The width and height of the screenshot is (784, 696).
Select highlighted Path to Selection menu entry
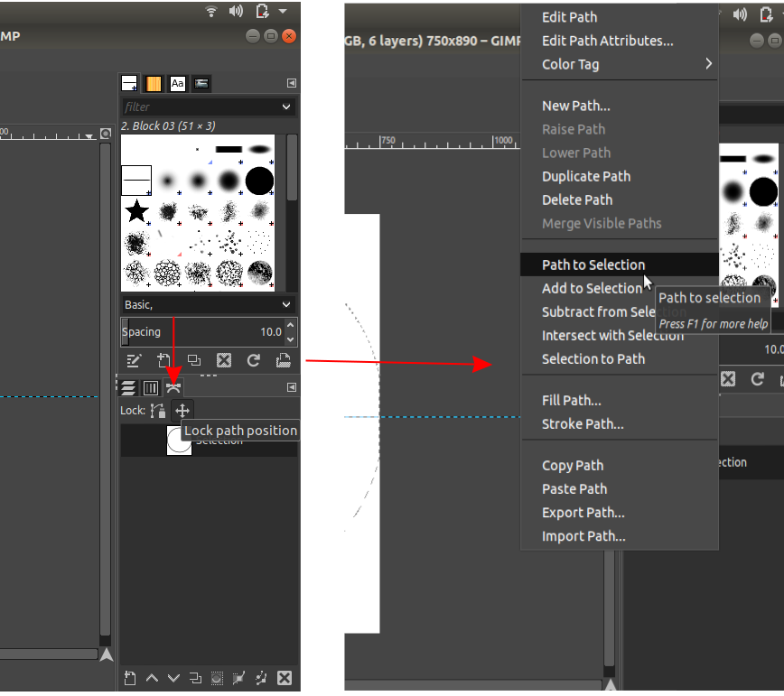tap(619, 264)
